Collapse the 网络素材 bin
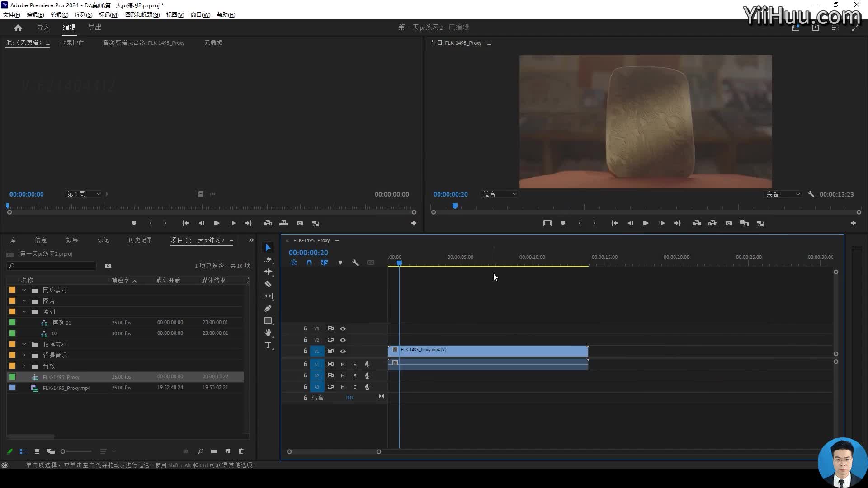Viewport: 868px width, 488px height. pyautogui.click(x=24, y=290)
